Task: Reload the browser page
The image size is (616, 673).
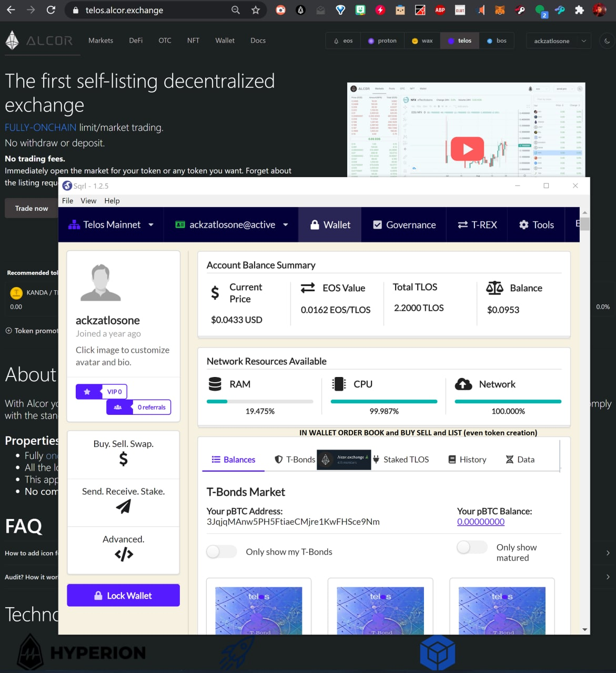Action: point(51,10)
